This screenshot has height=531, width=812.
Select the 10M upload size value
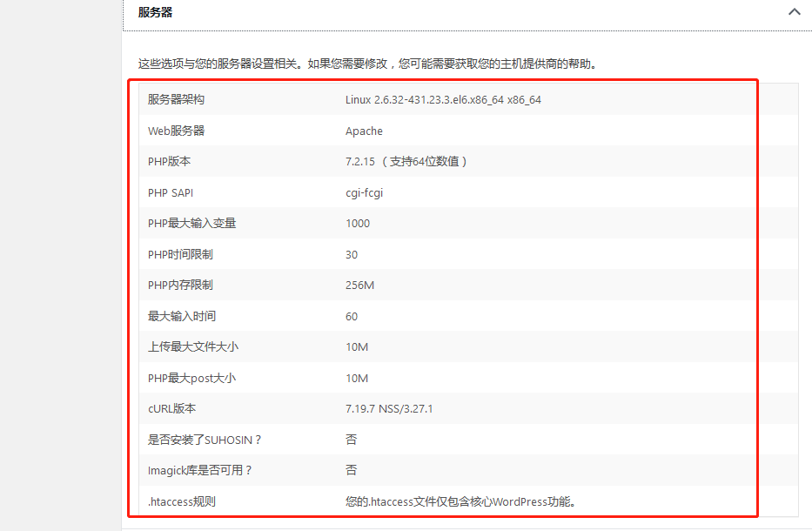coord(357,346)
